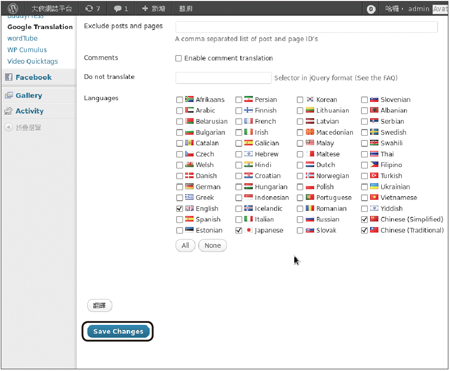The image size is (450, 371).
Task: Open the wordTube menu item
Action: coord(22,38)
